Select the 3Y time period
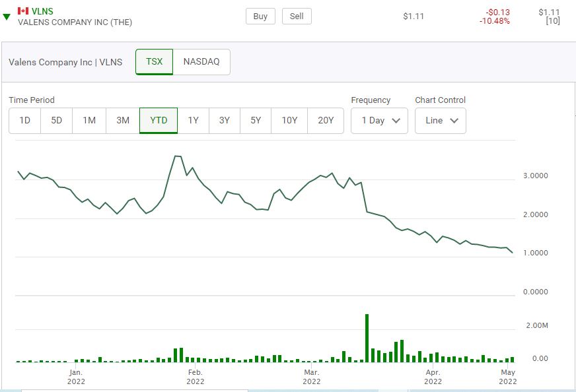 tap(224, 120)
